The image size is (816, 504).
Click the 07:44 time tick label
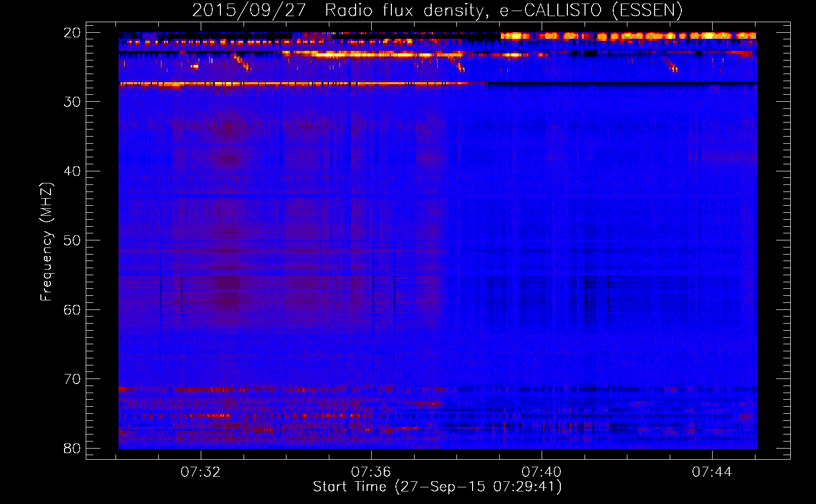pyautogui.click(x=712, y=472)
